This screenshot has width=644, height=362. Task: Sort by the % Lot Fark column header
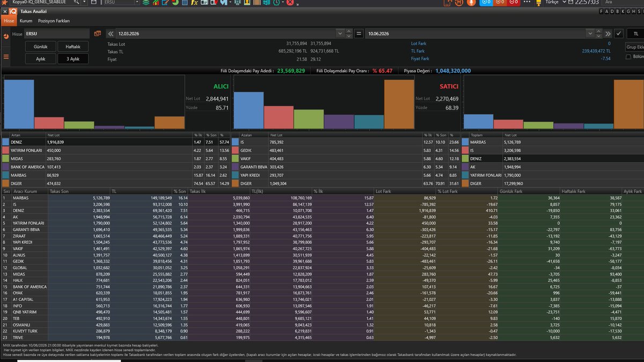pos(467,191)
